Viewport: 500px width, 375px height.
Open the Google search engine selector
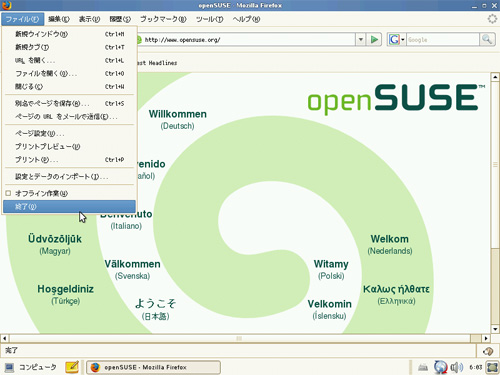click(396, 40)
